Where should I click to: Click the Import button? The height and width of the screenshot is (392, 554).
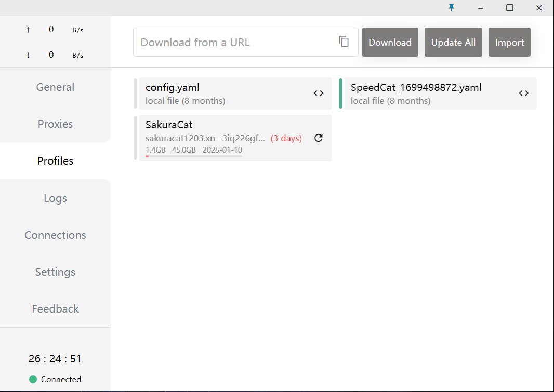tap(509, 42)
